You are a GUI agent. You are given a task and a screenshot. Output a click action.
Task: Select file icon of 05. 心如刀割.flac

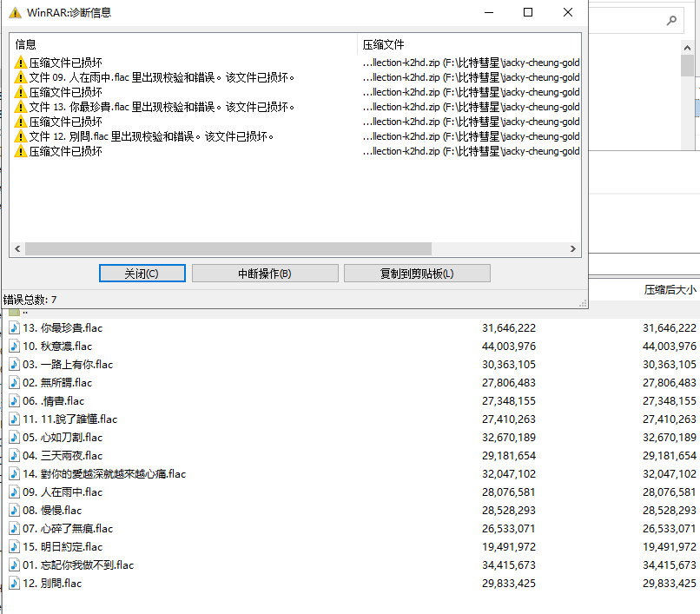(14, 437)
